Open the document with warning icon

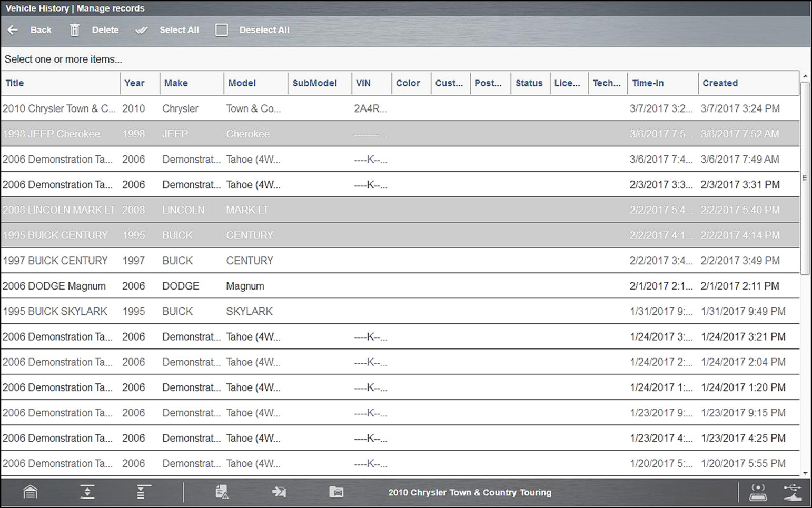coord(222,492)
